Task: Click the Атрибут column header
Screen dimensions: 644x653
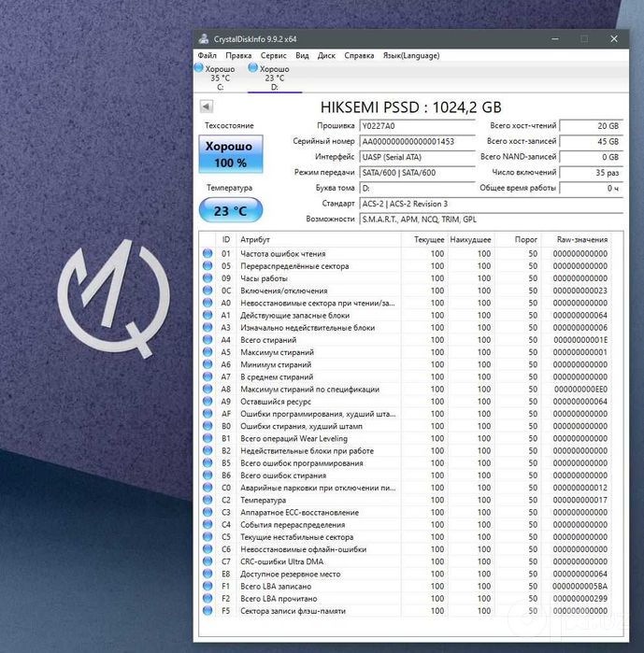Action: [318, 239]
